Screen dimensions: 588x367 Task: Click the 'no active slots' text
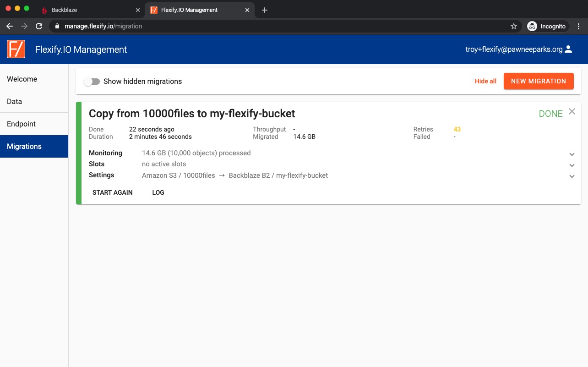coord(164,164)
